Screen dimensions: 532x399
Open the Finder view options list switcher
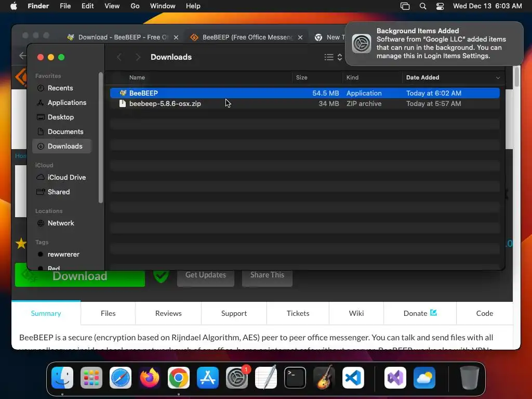tap(333, 57)
